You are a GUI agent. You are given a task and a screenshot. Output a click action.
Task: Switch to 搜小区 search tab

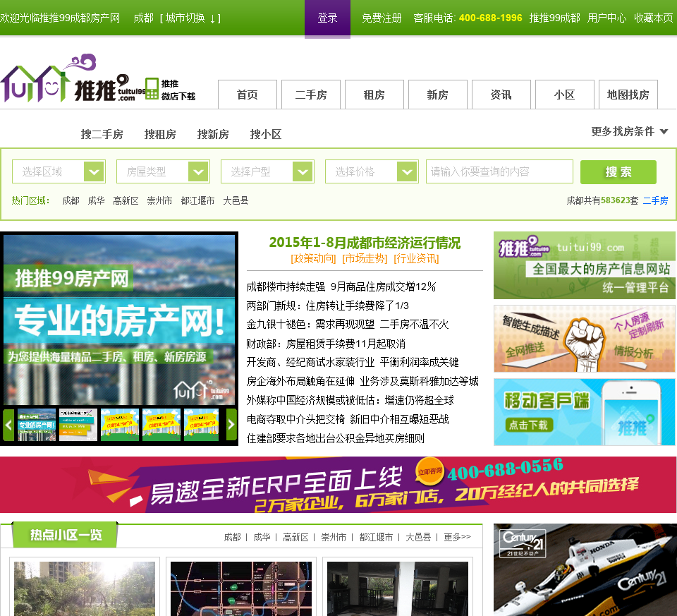click(x=266, y=134)
